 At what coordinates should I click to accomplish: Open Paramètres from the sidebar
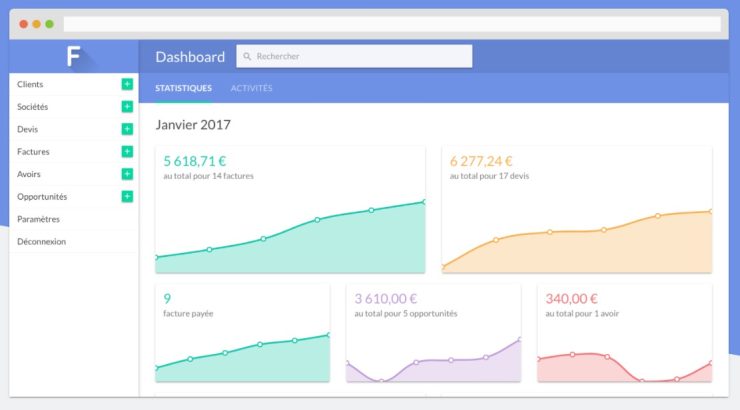tap(39, 219)
